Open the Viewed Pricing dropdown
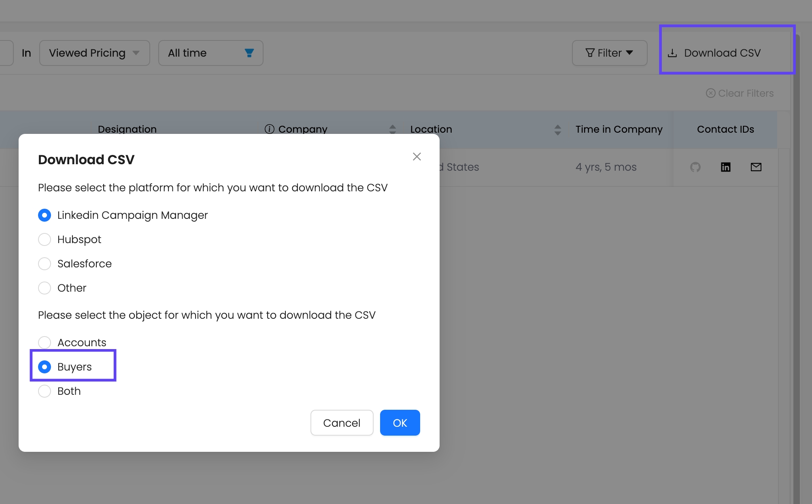This screenshot has width=812, height=504. click(94, 53)
